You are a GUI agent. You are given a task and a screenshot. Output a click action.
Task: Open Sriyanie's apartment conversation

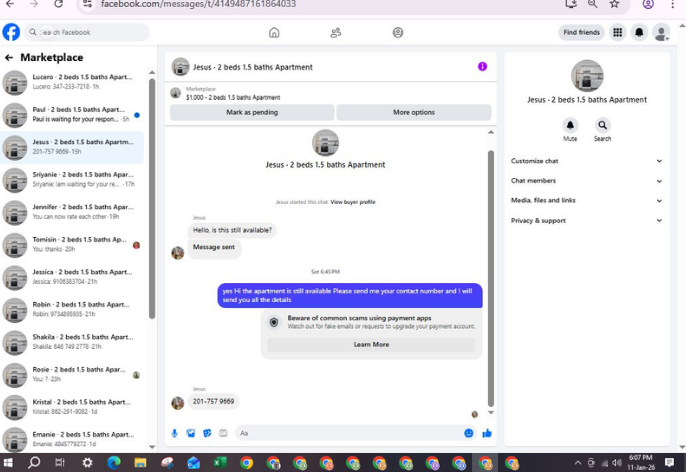coord(72,180)
